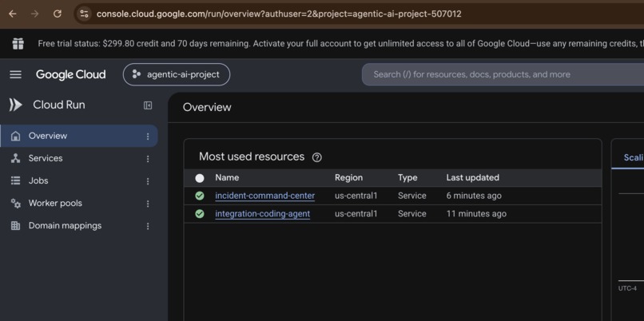Click Service type in incident-command-center row
The image size is (644, 321).
point(412,196)
